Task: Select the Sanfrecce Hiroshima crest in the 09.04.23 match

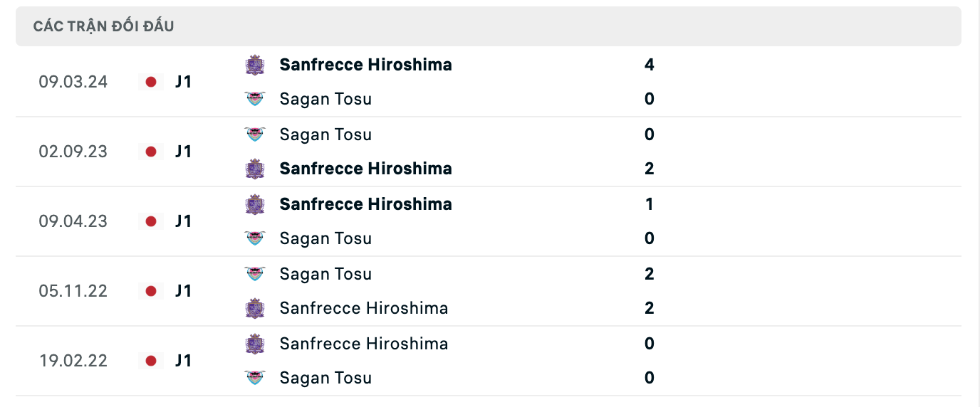Action: [255, 204]
